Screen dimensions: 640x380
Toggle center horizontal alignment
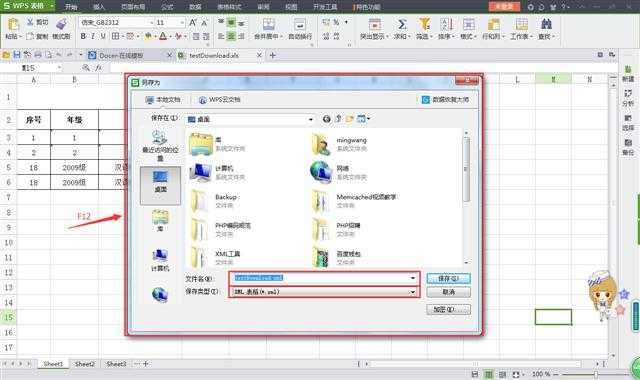tap(231, 36)
